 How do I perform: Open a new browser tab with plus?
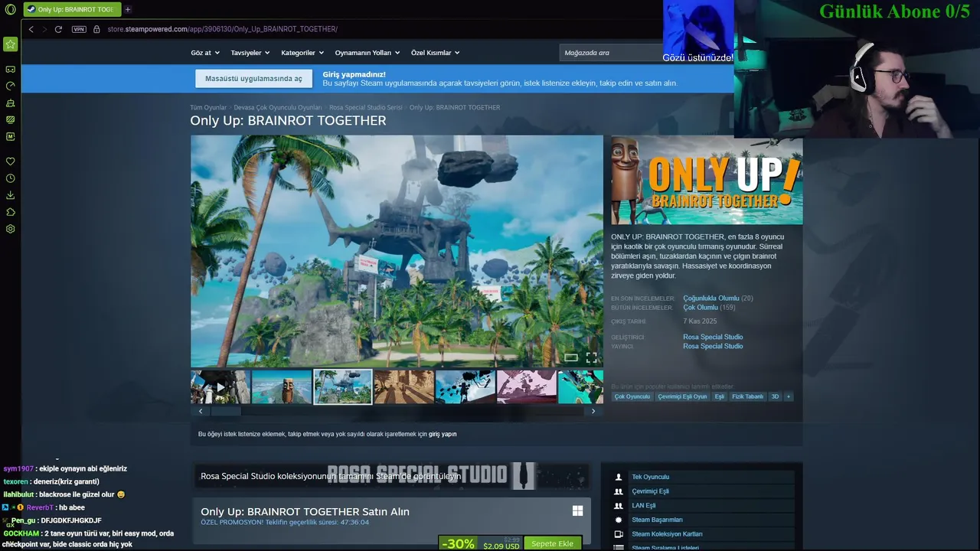coord(128,9)
